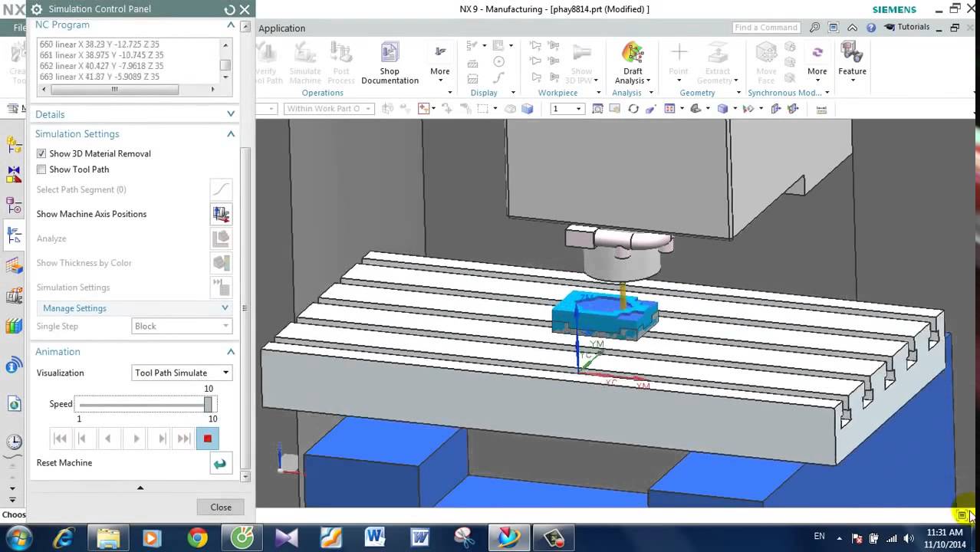Collapse the NC Program section

[230, 25]
